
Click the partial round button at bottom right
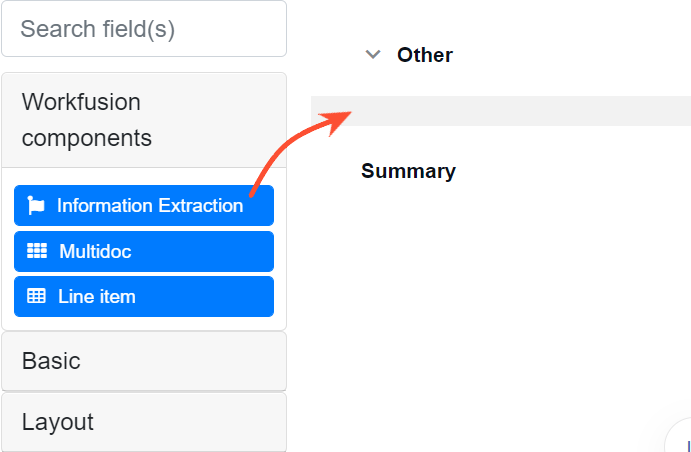tap(679, 436)
